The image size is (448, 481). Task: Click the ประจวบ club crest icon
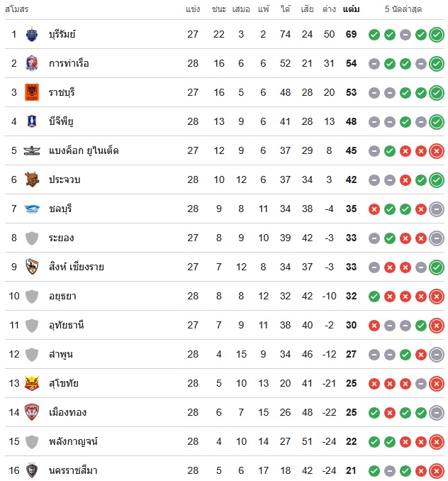pyautogui.click(x=32, y=179)
